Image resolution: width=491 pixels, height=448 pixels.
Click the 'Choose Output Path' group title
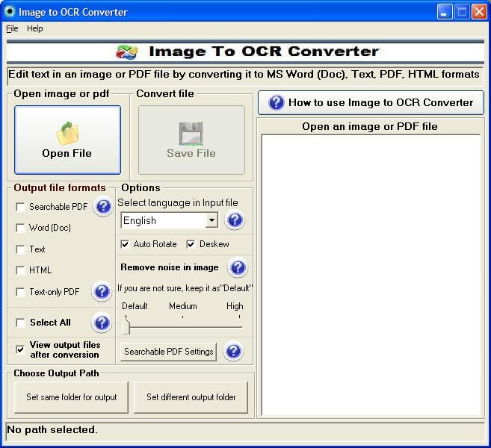tap(56, 373)
